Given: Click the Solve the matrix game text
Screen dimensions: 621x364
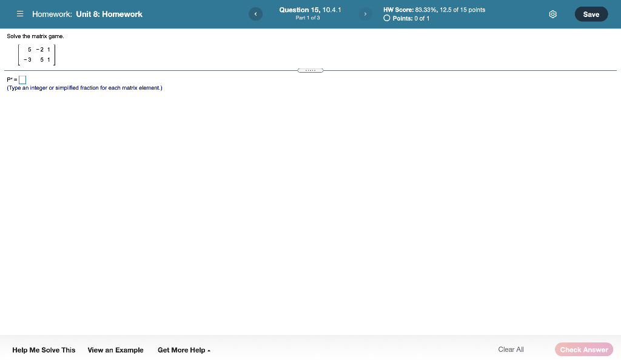Looking at the screenshot, I should pos(35,36).
